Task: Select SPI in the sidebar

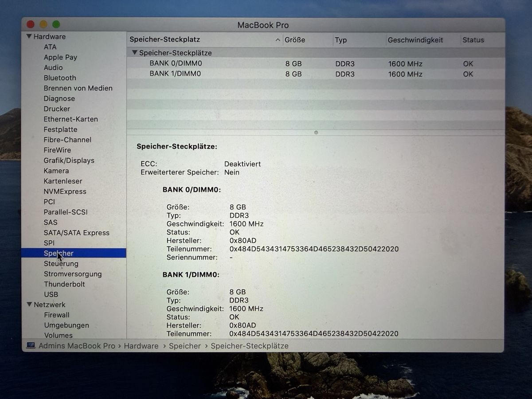Action: (49, 243)
